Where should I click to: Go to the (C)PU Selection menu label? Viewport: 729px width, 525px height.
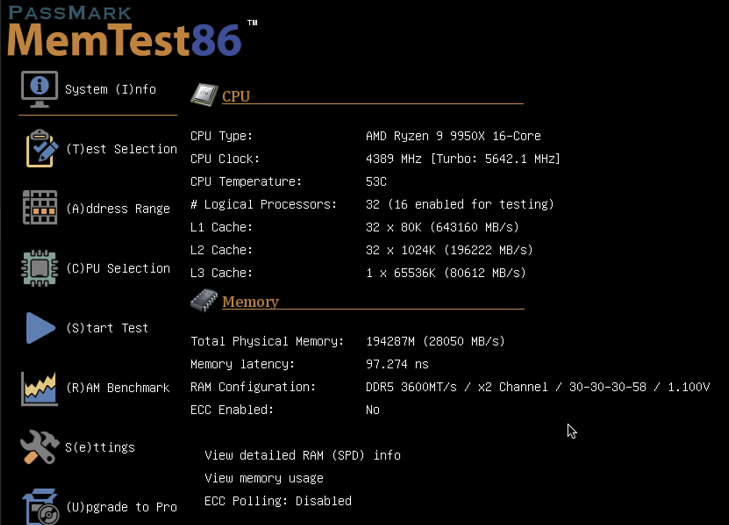[x=118, y=268]
